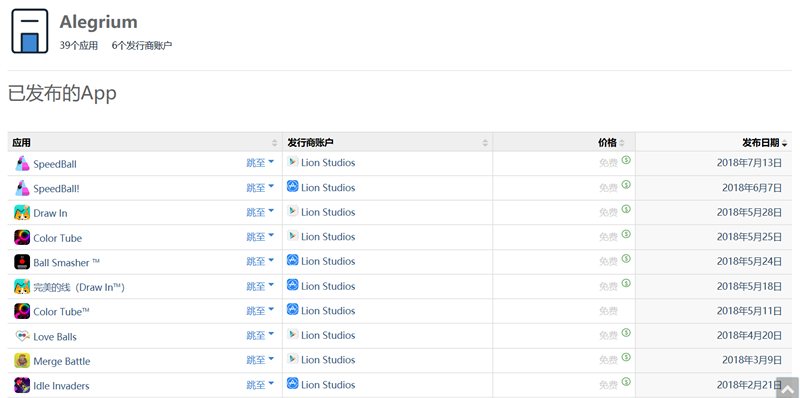Screen dimensions: 800x398
Task: Open the Color Tube™ app link
Action: click(x=61, y=312)
